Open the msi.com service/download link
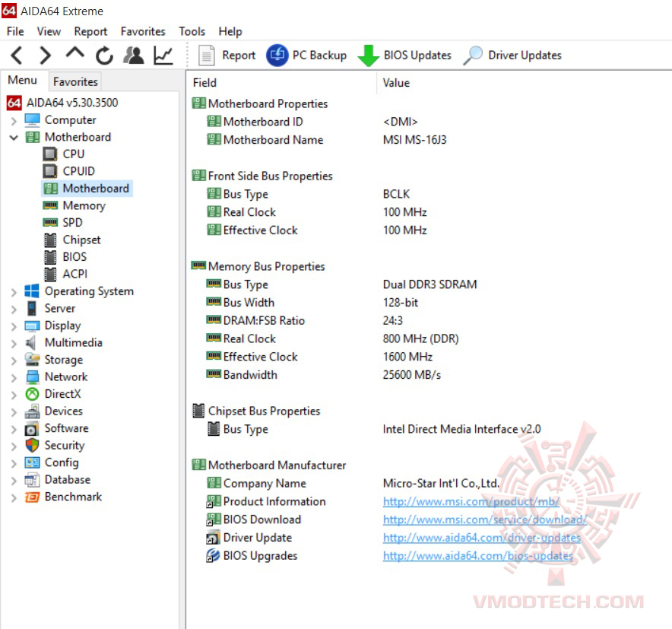Viewport: 672px width, 629px height. pos(485,519)
